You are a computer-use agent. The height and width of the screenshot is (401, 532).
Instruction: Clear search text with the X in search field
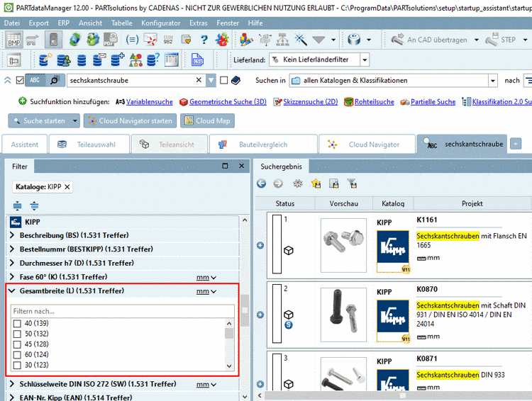199,80
